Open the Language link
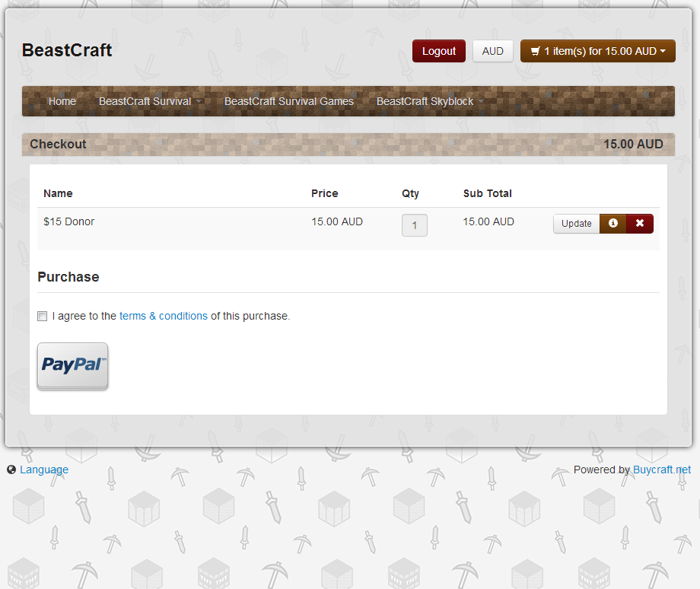This screenshot has width=700, height=589. point(44,470)
